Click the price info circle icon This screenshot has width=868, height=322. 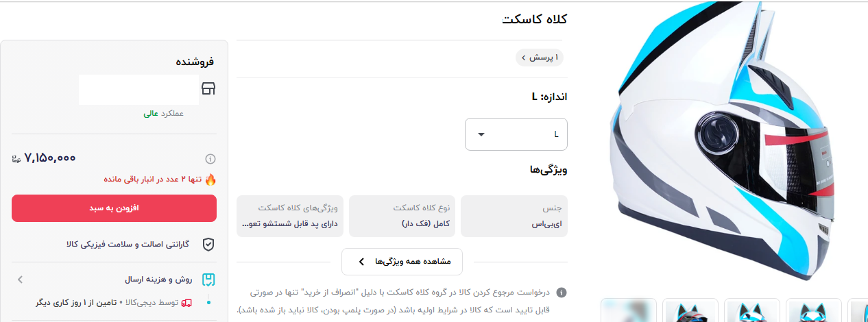click(x=210, y=159)
